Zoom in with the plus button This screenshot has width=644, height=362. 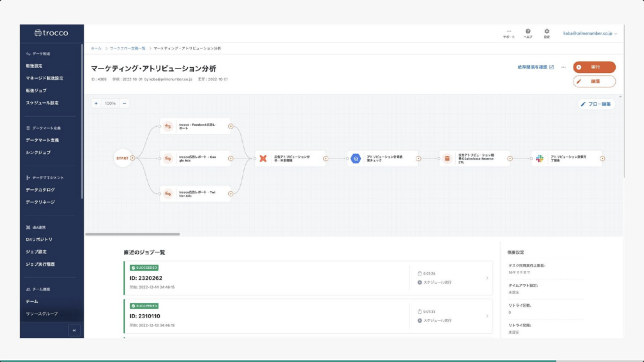[96, 103]
